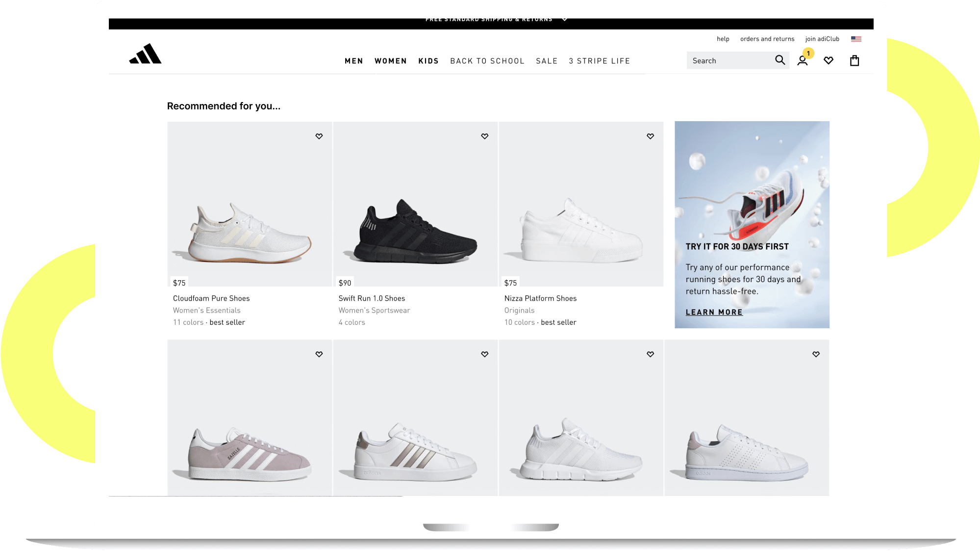Click the wishlist heart icon
Screen dimensions: 980x551
[829, 61]
